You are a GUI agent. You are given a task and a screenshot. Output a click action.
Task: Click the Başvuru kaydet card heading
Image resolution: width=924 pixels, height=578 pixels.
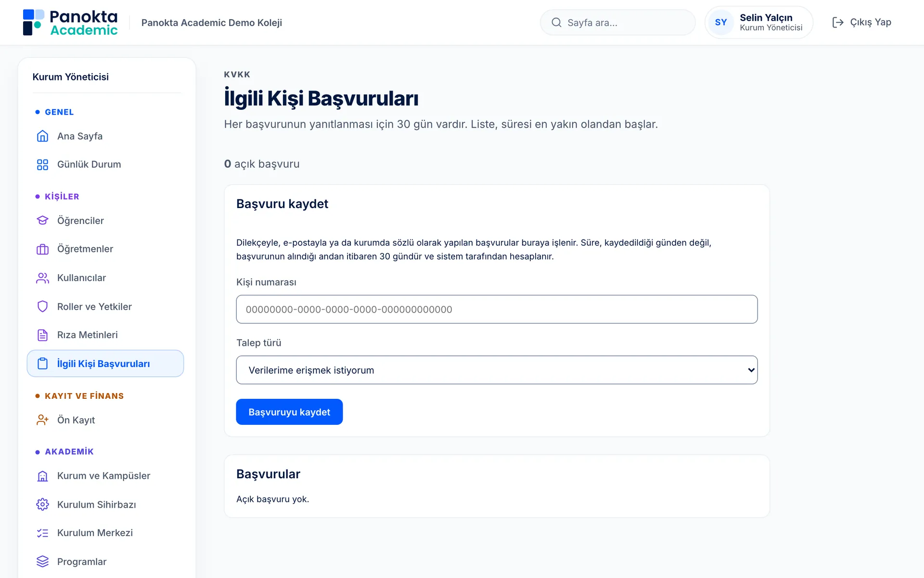point(282,204)
